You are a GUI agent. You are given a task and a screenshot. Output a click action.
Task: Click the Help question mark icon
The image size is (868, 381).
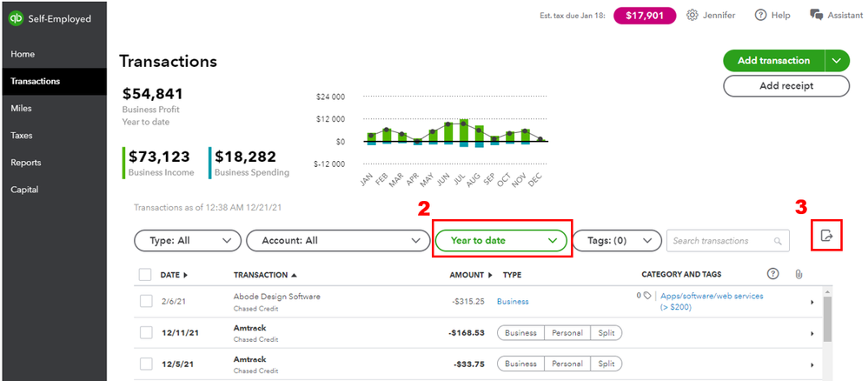click(760, 15)
